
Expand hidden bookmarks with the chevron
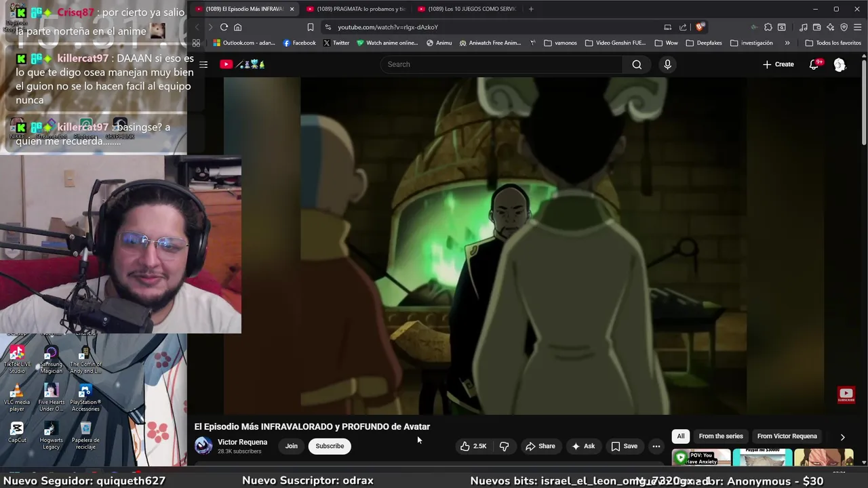(x=787, y=43)
